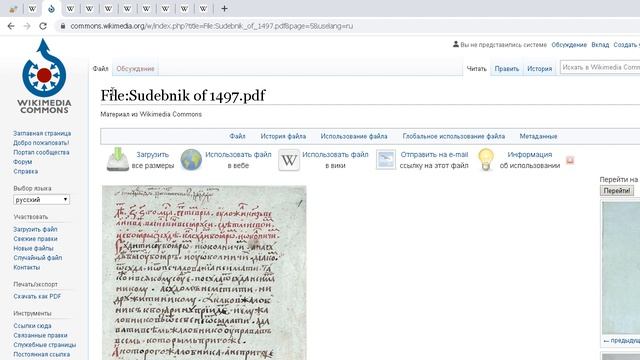Click the email link envelope icon

tap(386, 160)
